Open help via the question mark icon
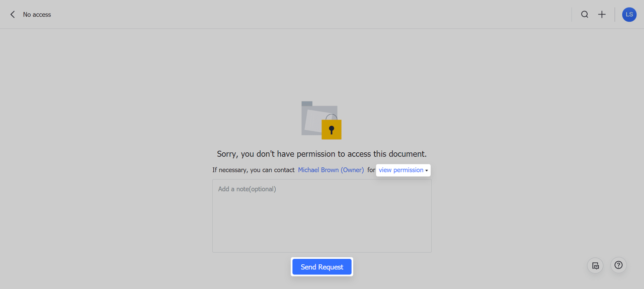Screen dimensions: 644x289 (x=618, y=265)
